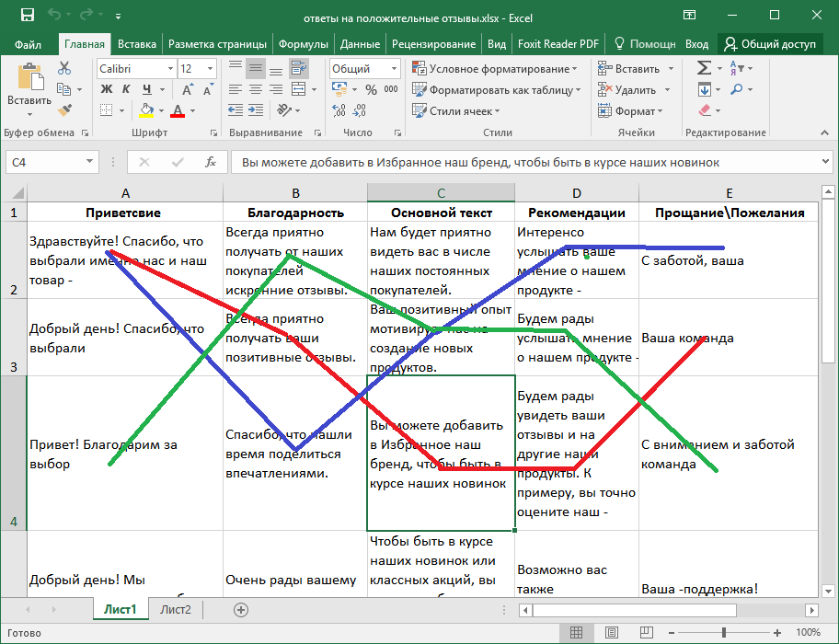Image resolution: width=839 pixels, height=644 pixels.
Task: Click the Clear eraser icon
Action: pos(705,110)
